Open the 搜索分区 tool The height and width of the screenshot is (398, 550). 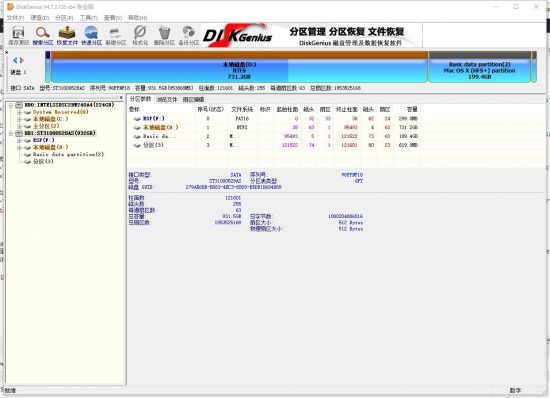[43, 35]
